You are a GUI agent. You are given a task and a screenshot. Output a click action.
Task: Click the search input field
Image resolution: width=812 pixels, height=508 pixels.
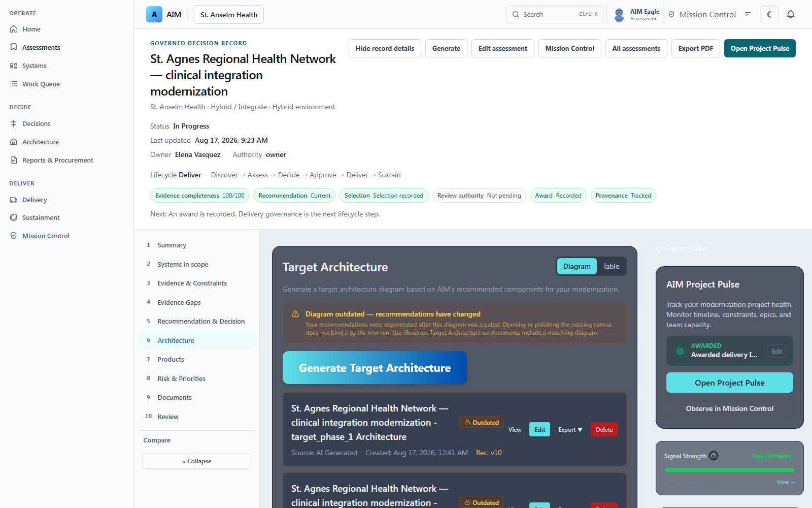[x=555, y=14]
